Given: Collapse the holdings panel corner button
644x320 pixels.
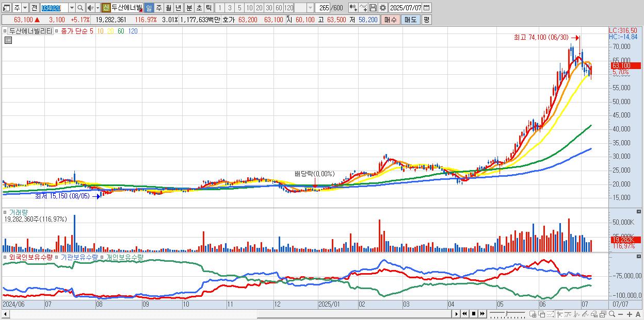Looking at the screenshot, I should [639, 257].
